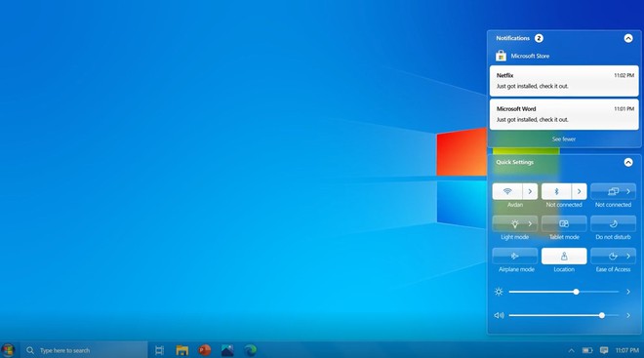Open the Microsoft Word installed notification
Image resolution: width=644 pixels, height=358 pixels.
(564, 114)
